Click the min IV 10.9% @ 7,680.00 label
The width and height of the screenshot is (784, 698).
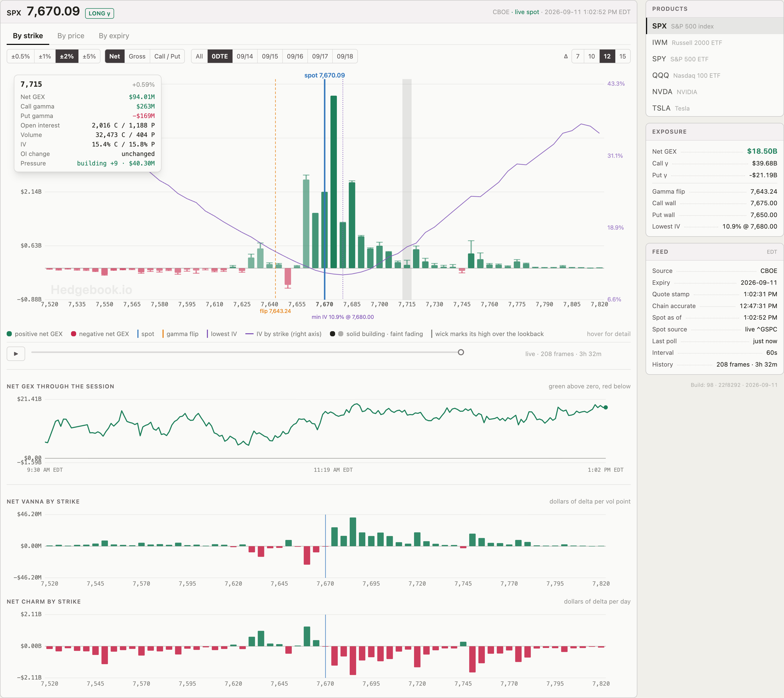(343, 317)
